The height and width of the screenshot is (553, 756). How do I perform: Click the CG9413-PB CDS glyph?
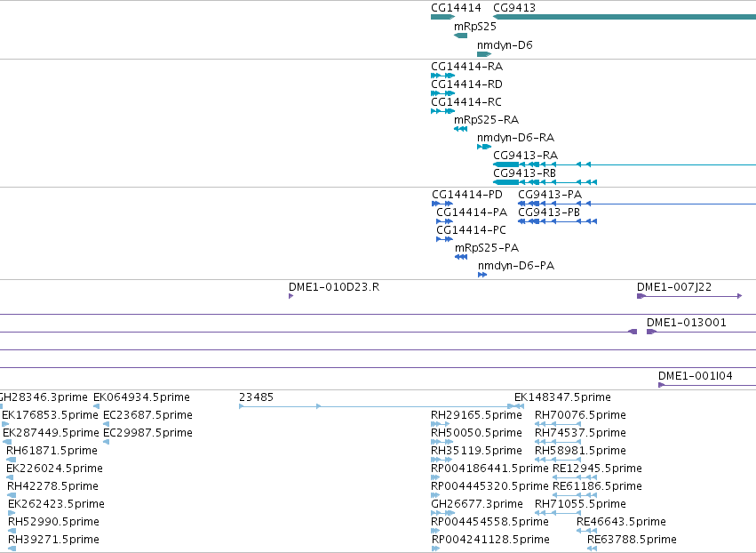[x=557, y=221]
